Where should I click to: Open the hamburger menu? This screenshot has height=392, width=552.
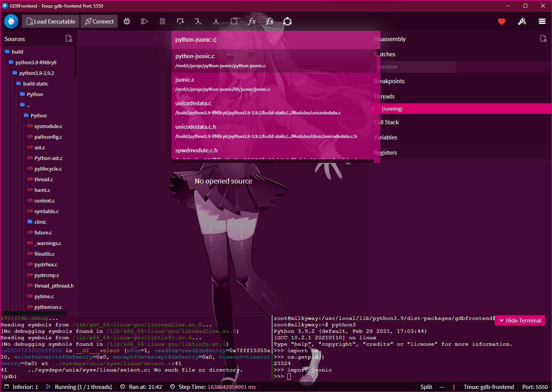[x=542, y=22]
